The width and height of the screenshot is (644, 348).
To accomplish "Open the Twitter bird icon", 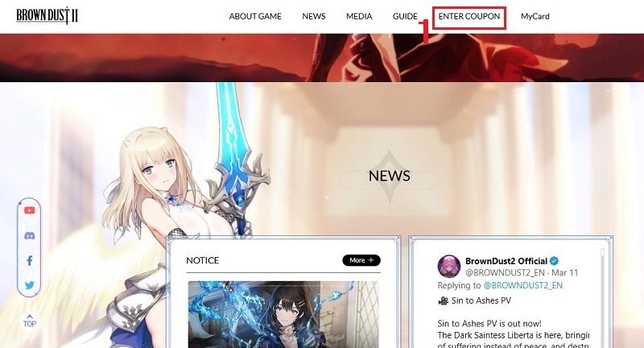I will coord(29,285).
